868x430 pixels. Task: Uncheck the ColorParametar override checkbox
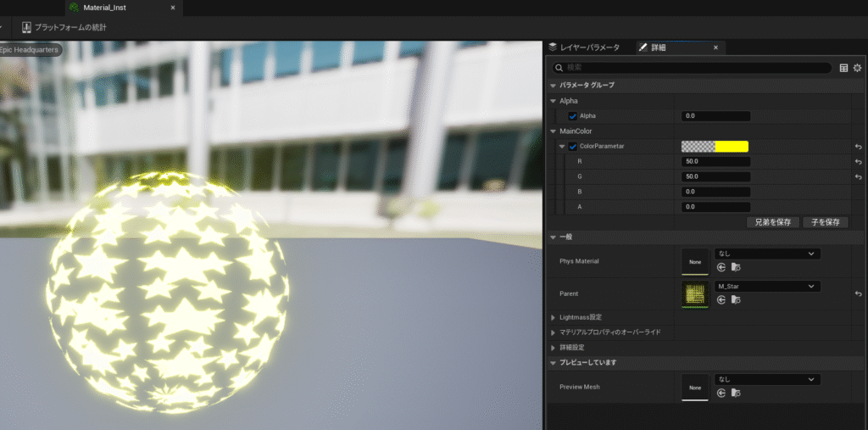click(x=573, y=146)
